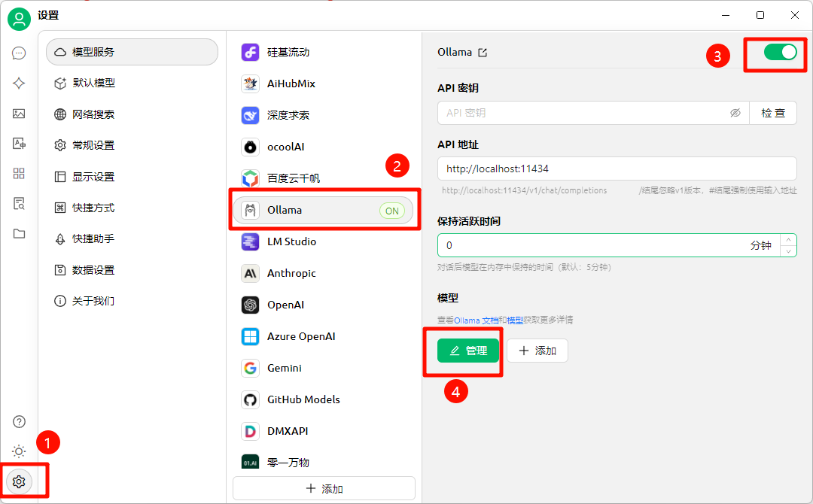This screenshot has width=813, height=504.
Task: Open the Ollama 文档 link
Action: 476,320
